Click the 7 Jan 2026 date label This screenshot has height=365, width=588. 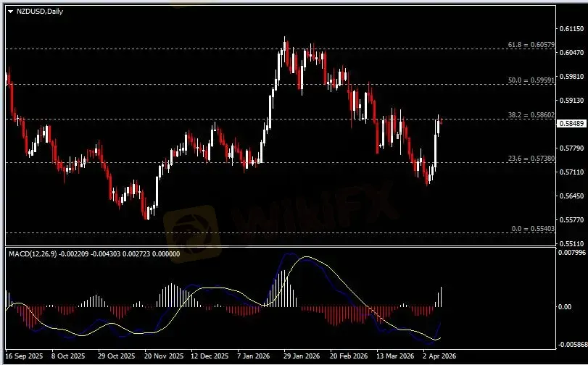coord(253,356)
